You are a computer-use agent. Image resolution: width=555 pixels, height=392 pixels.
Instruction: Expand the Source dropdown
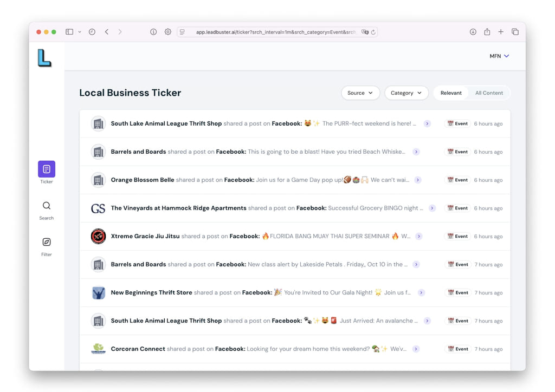pyautogui.click(x=360, y=93)
